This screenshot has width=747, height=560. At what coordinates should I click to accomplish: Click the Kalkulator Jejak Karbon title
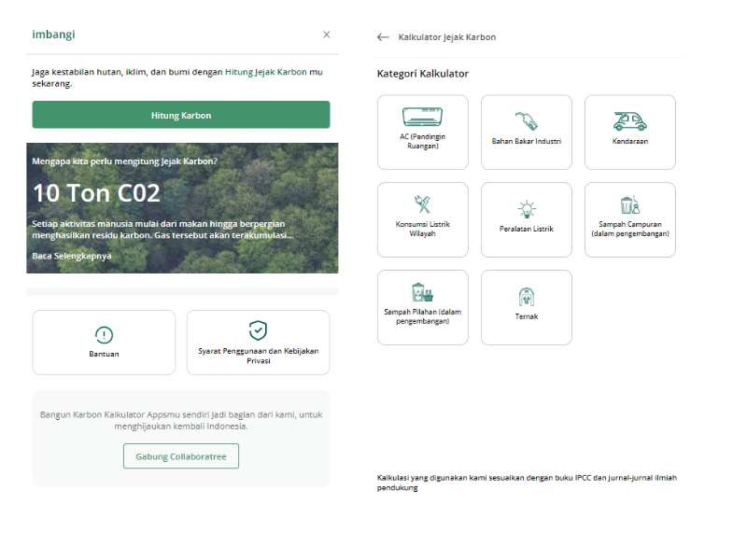point(447,37)
